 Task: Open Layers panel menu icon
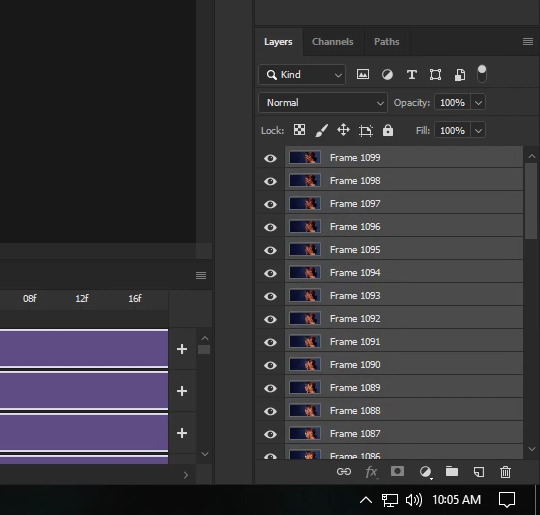coord(528,42)
